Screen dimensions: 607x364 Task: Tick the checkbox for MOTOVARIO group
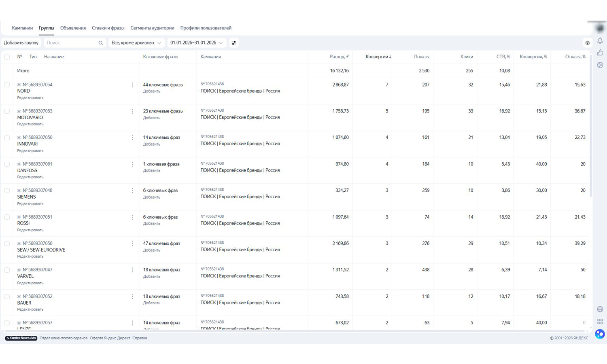point(7,111)
